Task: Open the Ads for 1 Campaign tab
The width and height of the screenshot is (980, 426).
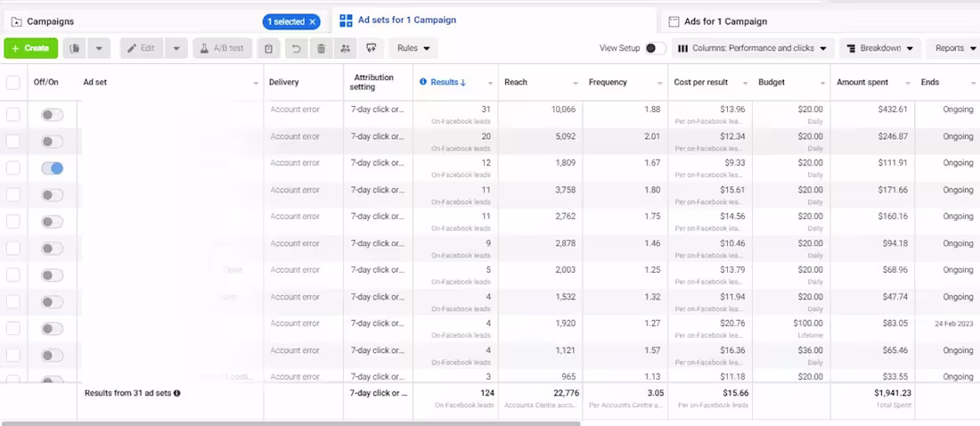Action: [725, 21]
